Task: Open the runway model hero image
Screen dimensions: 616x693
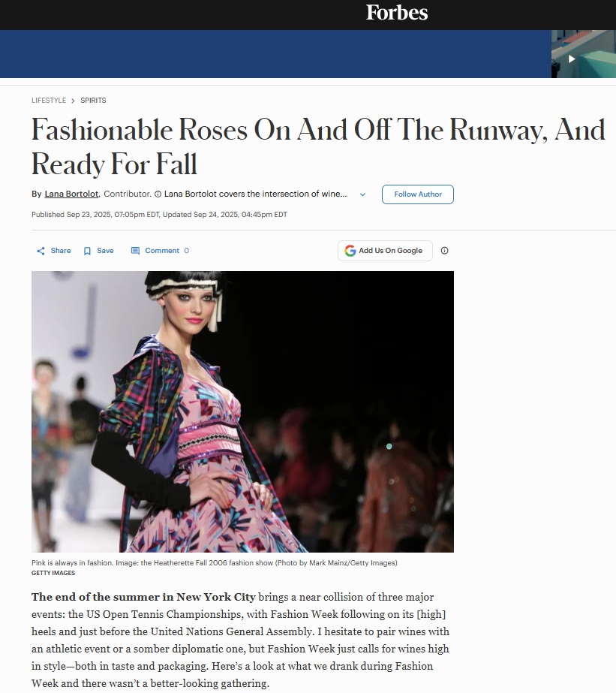Action: tap(242, 411)
